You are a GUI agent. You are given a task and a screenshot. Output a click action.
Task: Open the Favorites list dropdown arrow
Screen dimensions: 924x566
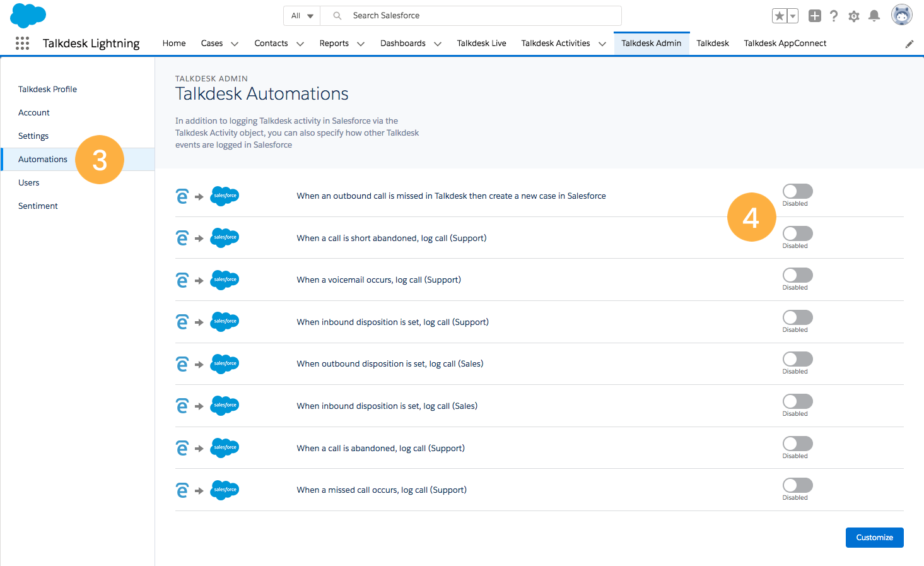coord(793,16)
